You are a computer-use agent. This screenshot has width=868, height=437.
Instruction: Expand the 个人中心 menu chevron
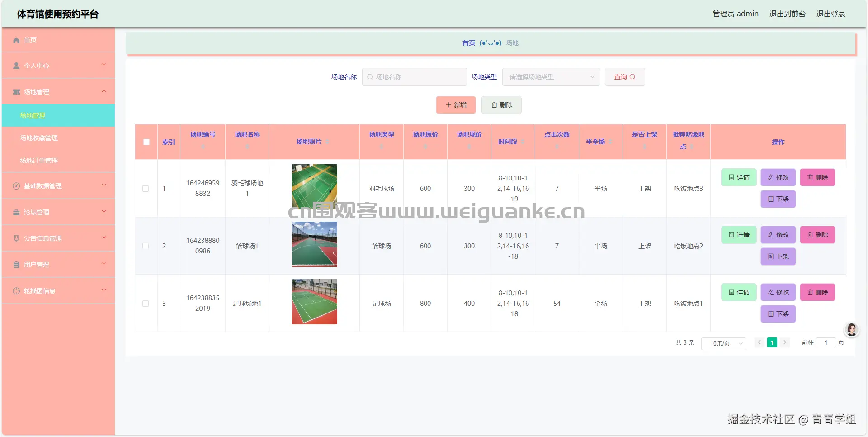click(x=104, y=65)
